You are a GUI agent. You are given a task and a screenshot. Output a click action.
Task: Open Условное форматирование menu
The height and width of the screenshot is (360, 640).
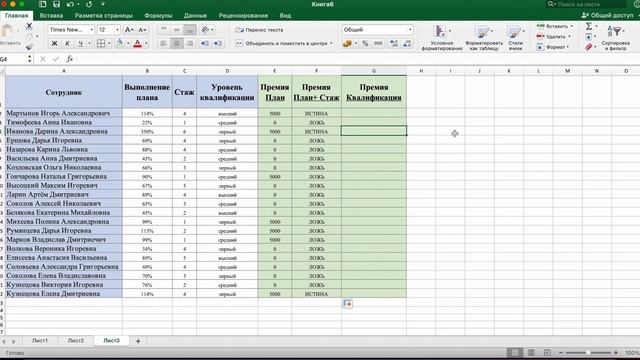[442, 38]
